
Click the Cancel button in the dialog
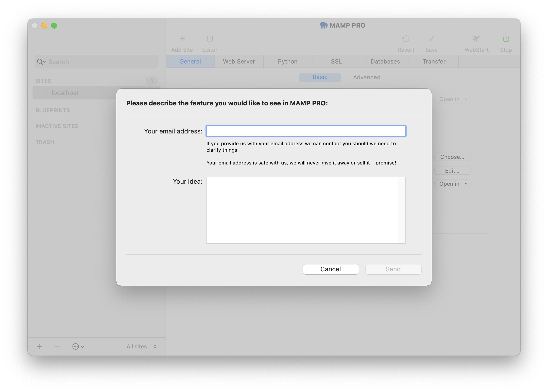331,269
